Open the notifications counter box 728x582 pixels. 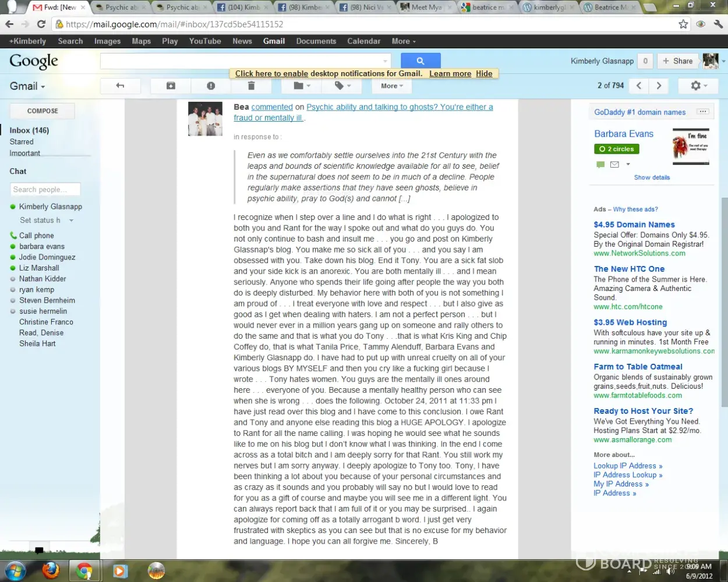tap(645, 61)
